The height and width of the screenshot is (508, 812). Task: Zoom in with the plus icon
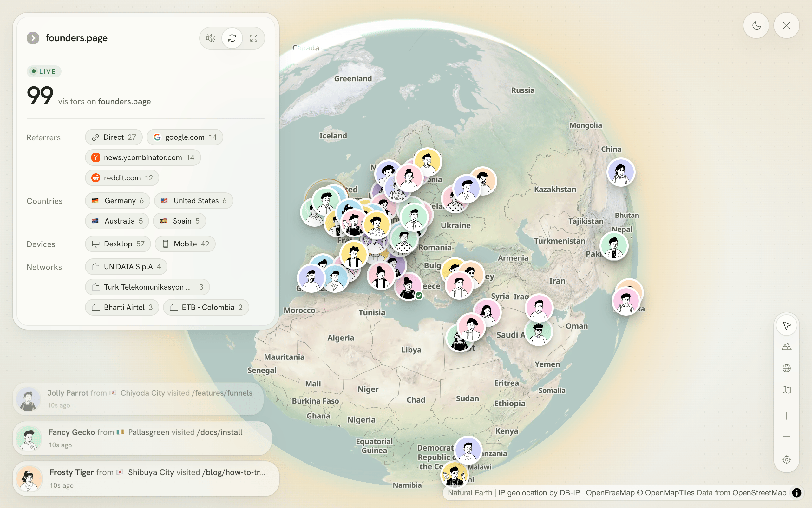[787, 416]
